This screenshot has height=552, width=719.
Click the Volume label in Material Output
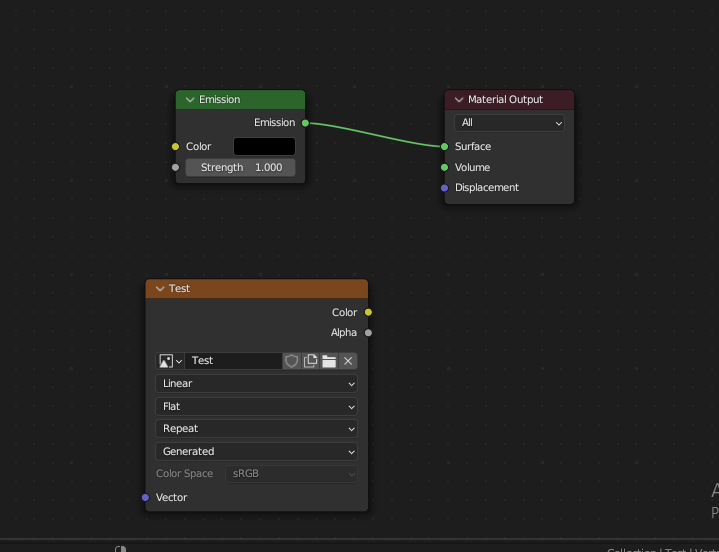pos(472,167)
